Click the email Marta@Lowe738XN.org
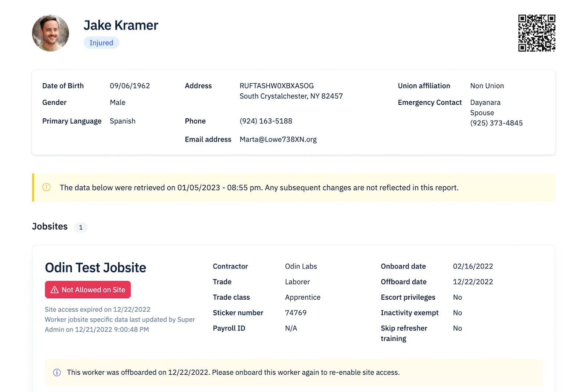This screenshot has width=588, height=392. pyautogui.click(x=278, y=139)
